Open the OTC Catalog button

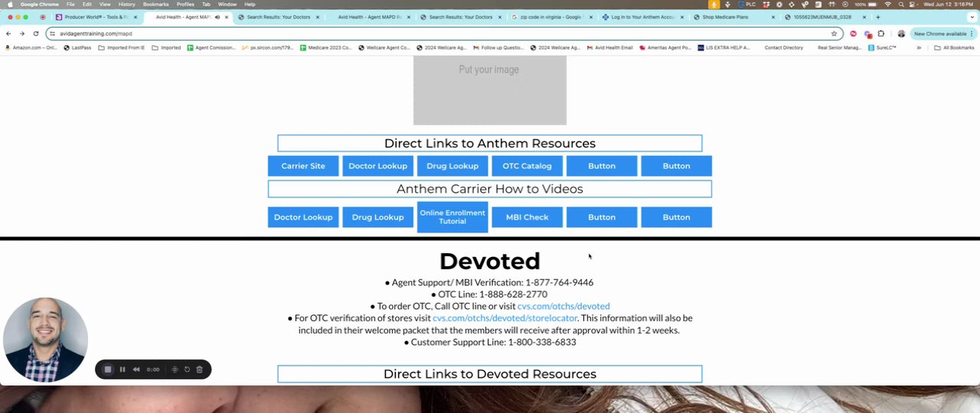(527, 166)
